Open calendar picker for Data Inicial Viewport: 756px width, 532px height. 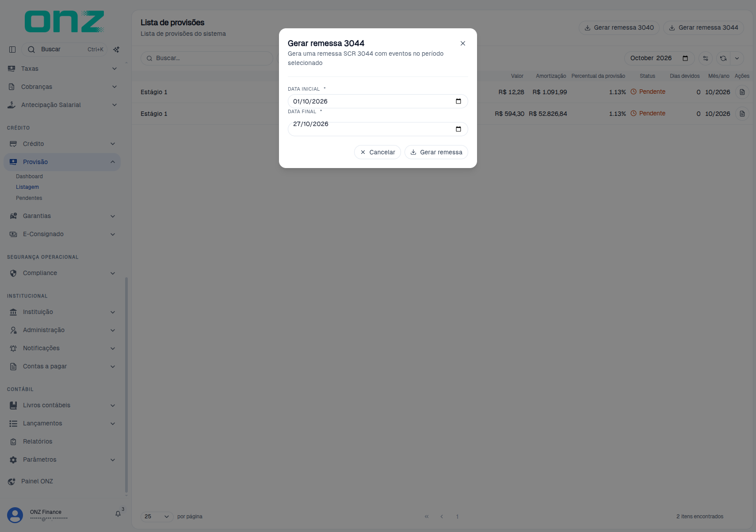458,101
